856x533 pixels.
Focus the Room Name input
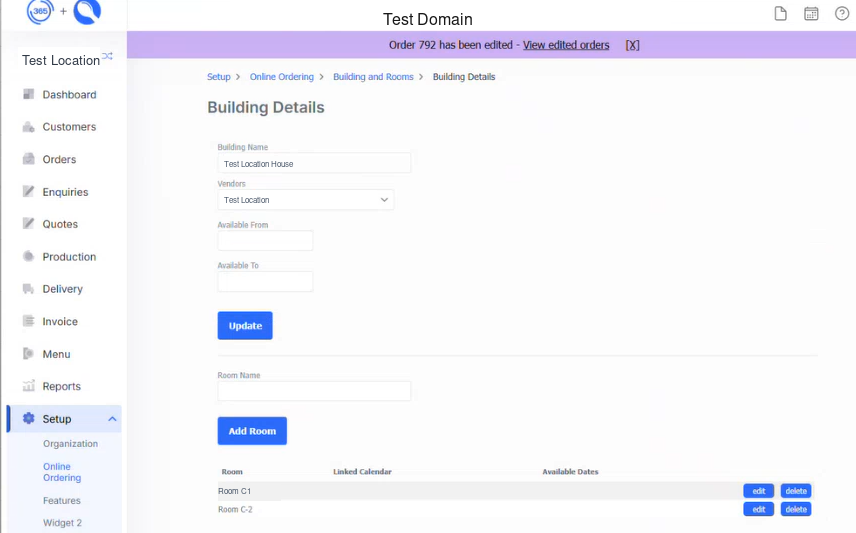[314, 390]
